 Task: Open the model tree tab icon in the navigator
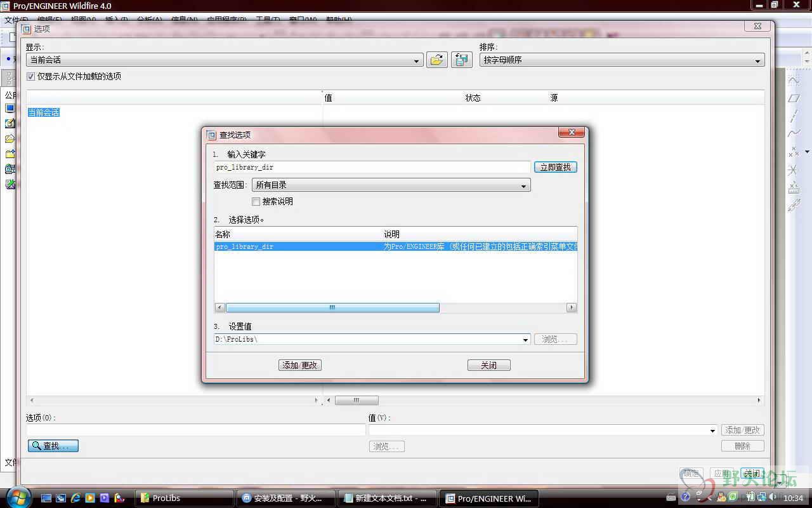coord(8,78)
